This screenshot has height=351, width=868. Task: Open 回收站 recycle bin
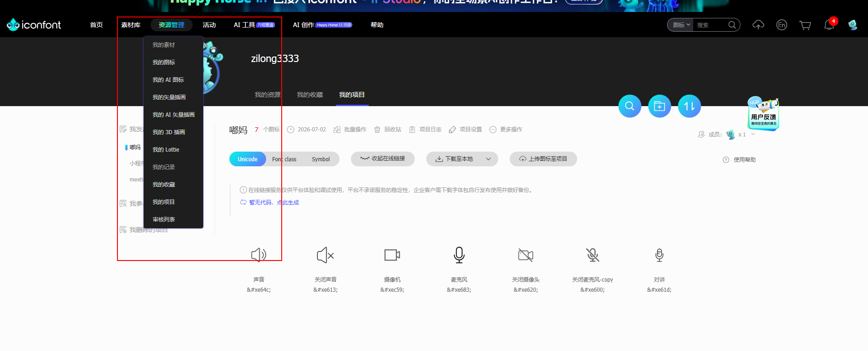[388, 130]
